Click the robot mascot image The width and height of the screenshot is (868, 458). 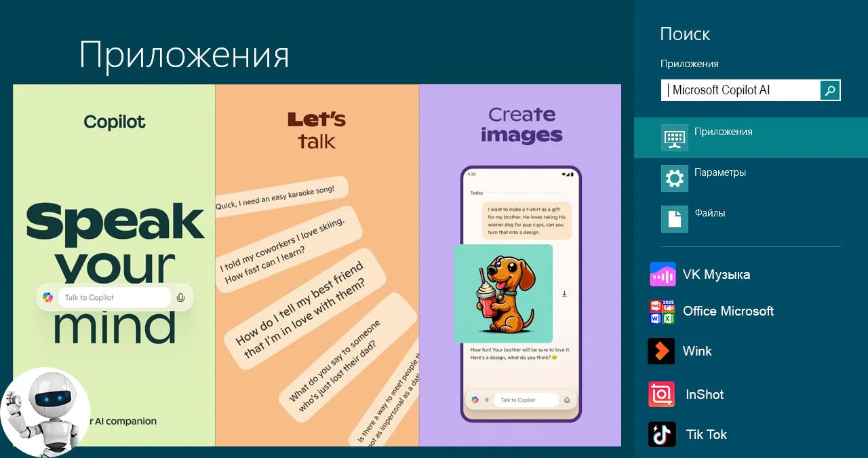tap(45, 412)
